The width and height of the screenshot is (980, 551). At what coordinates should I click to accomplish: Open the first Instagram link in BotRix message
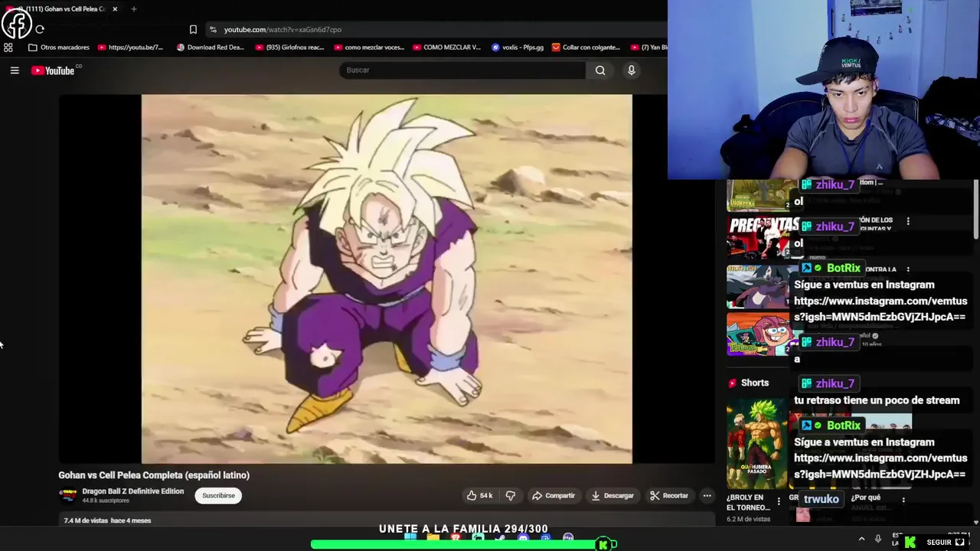tap(880, 309)
